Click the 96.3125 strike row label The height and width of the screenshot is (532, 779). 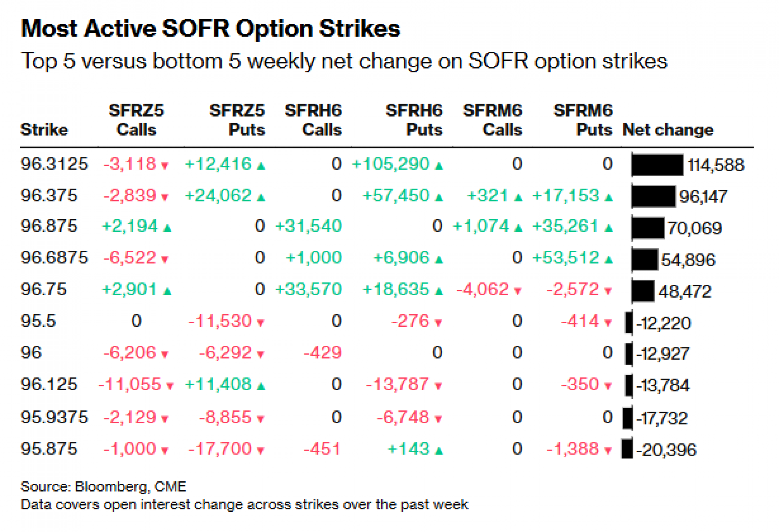coord(54,164)
